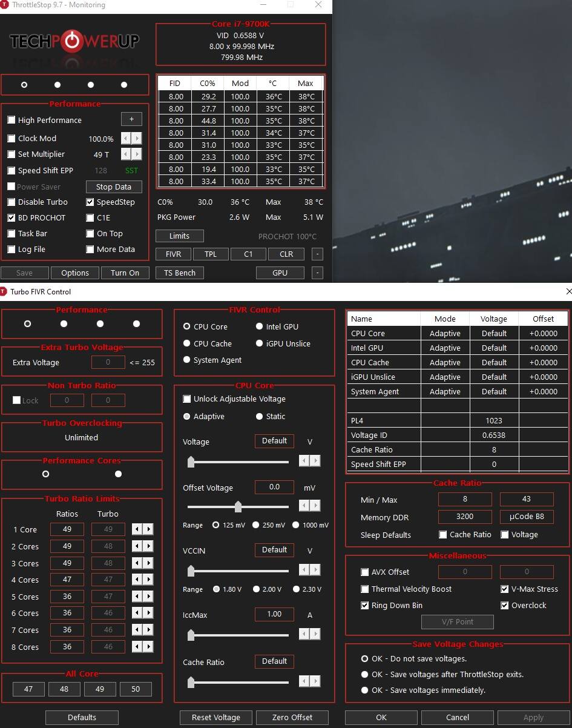
Task: Click the Voltage slider handle
Action: (191, 462)
